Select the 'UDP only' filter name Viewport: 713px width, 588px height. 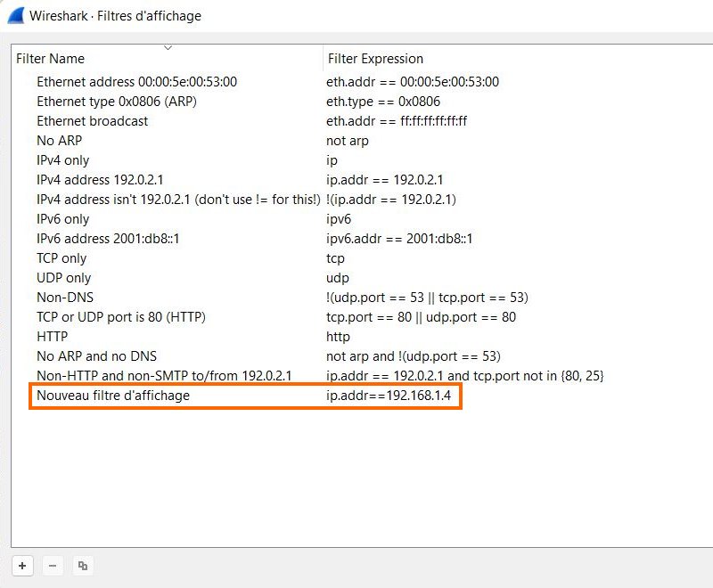pos(63,277)
